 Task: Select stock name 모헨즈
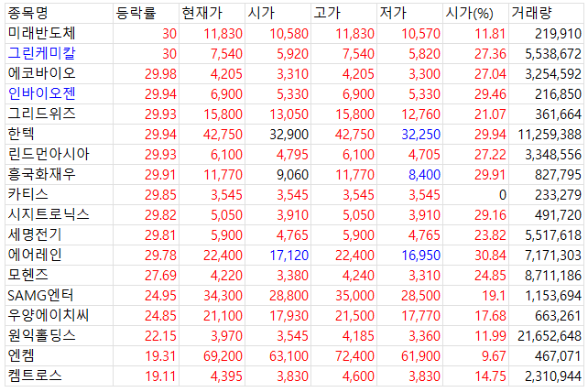point(27,276)
